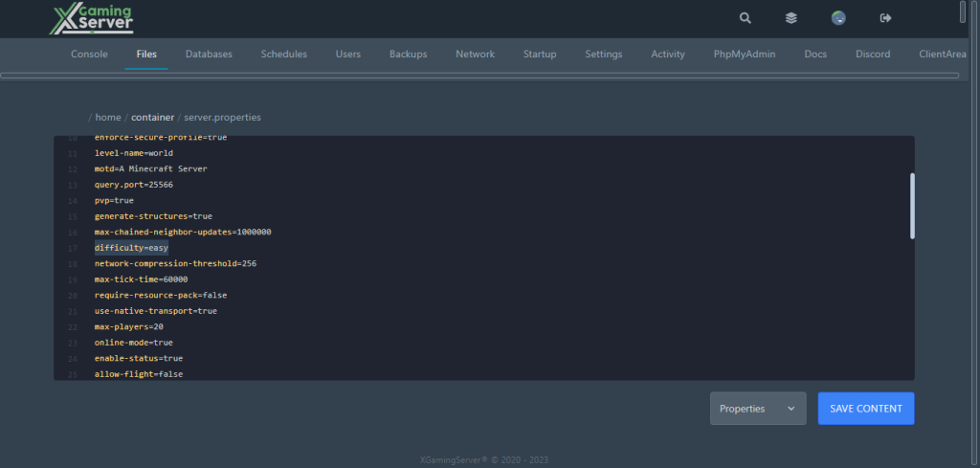Viewport: 980px width, 468px height.
Task: Click the line level-name=world
Action: pos(134,153)
